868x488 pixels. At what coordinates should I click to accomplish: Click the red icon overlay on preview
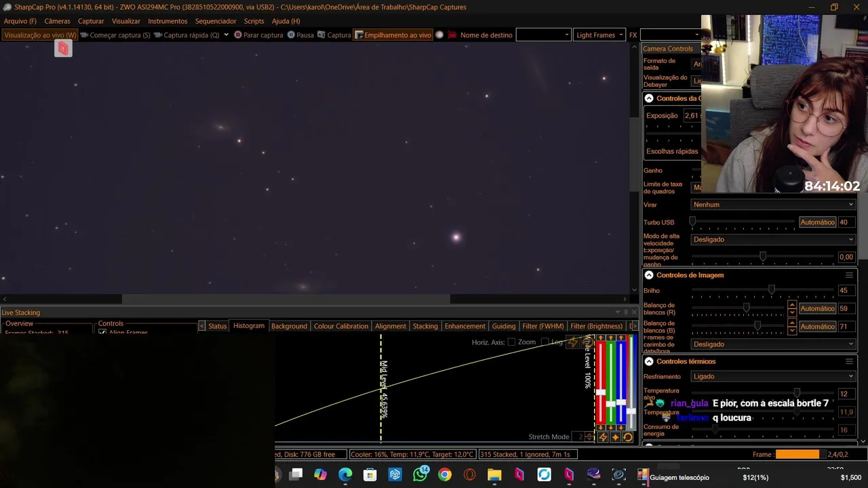pos(63,48)
